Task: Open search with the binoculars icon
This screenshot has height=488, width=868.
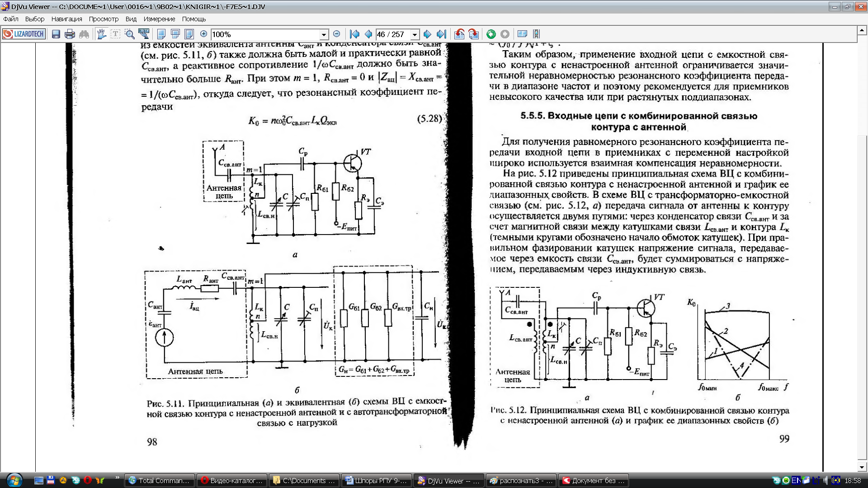Action: 84,34
